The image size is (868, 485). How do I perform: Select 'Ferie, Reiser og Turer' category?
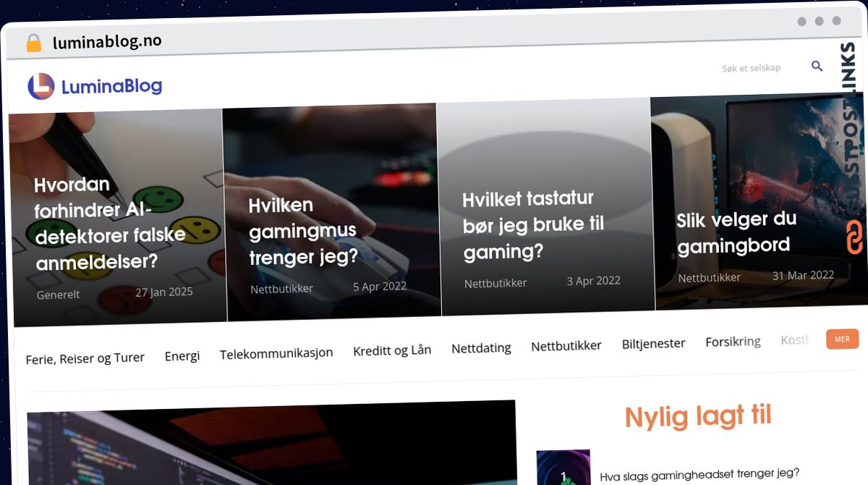tap(85, 358)
